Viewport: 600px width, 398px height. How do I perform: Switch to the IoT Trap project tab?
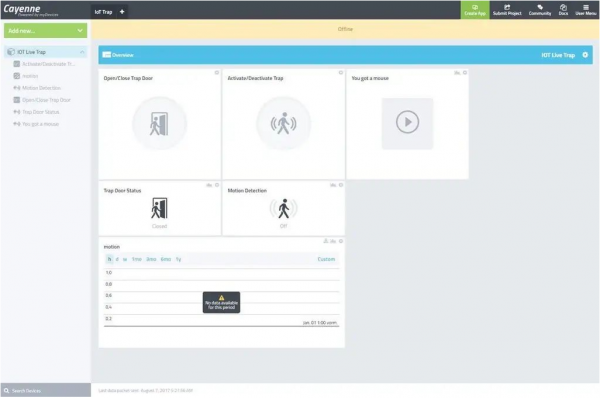coord(103,12)
